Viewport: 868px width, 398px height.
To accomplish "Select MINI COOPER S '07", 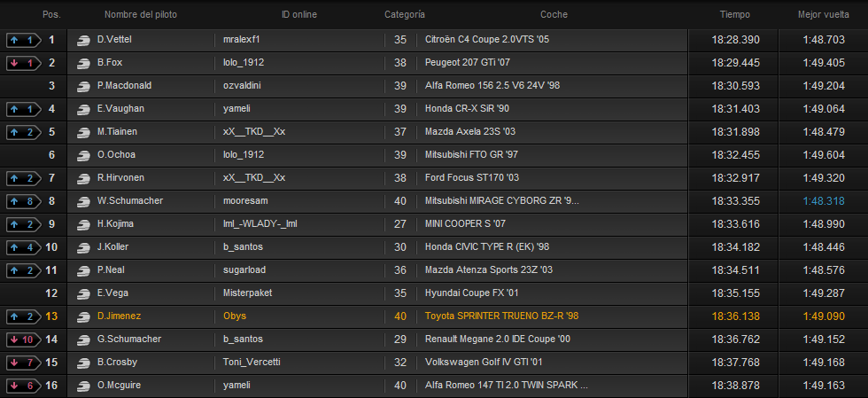I will (x=466, y=224).
